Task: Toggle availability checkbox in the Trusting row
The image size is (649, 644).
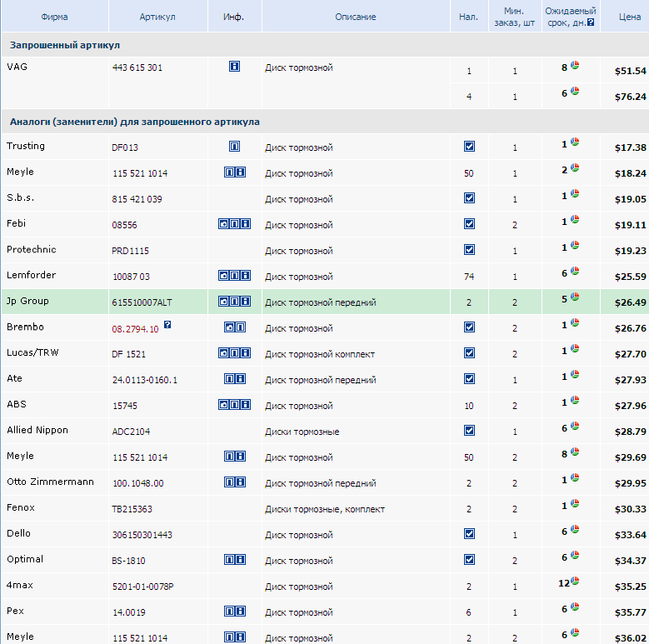Action: [x=469, y=146]
